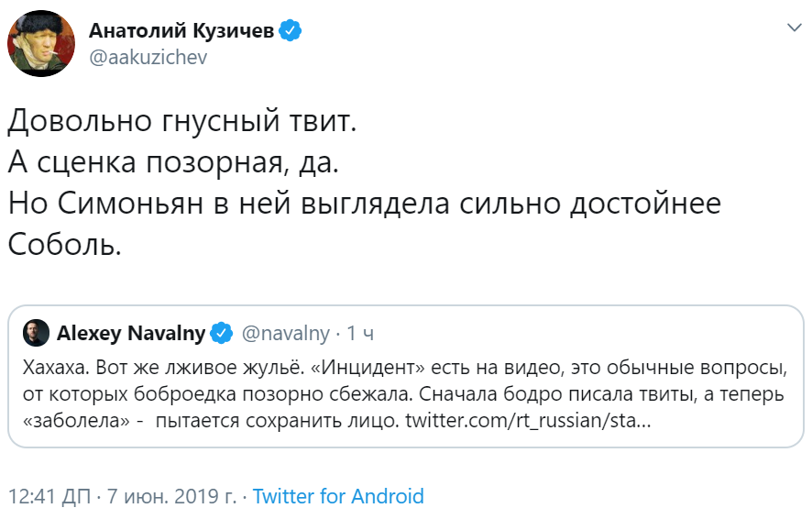Click the 12:41 ДП tweet time
This screenshot has width=812, height=519.
(50, 497)
